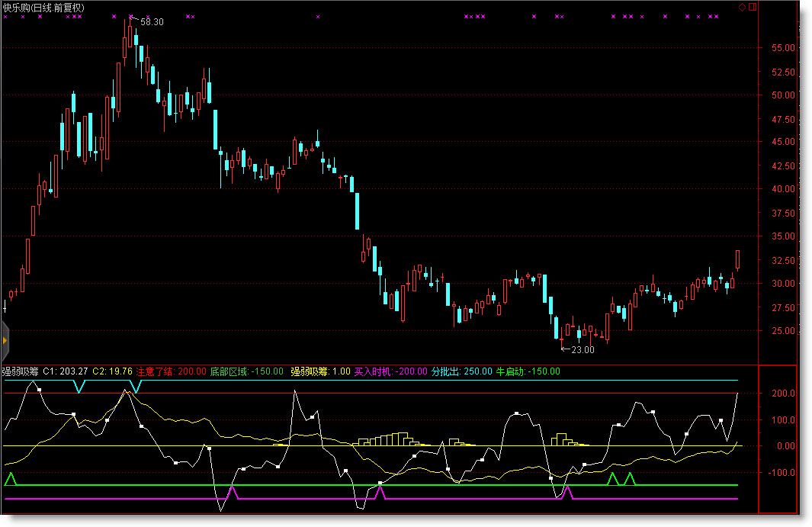Click the -100.0 indicator axis label
Viewport: 812px width, 527px height.
click(x=782, y=473)
